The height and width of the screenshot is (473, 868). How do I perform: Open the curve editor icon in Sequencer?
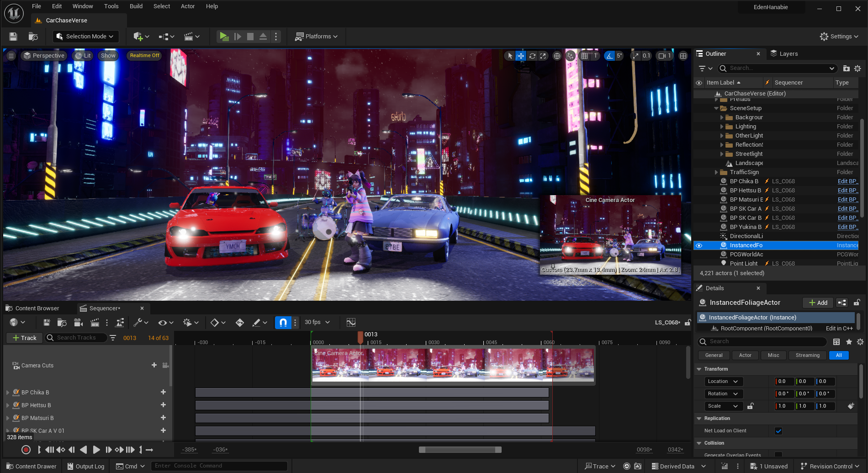(x=351, y=323)
